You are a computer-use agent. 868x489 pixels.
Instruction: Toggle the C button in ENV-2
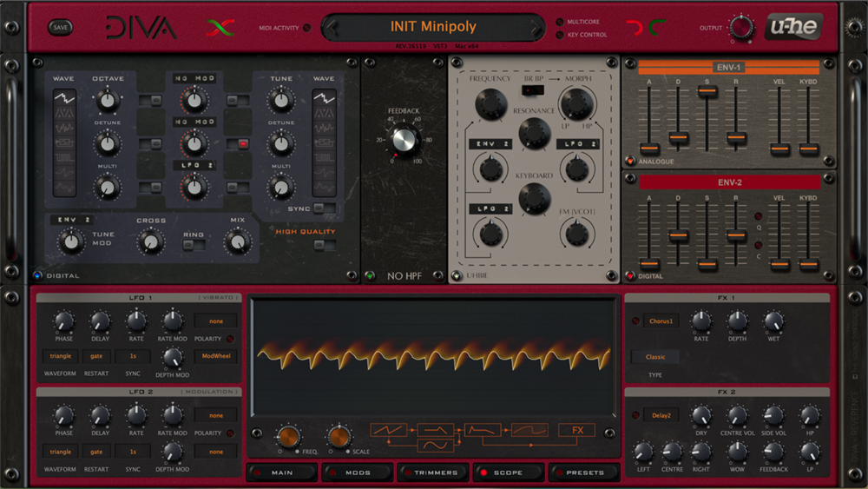[759, 245]
